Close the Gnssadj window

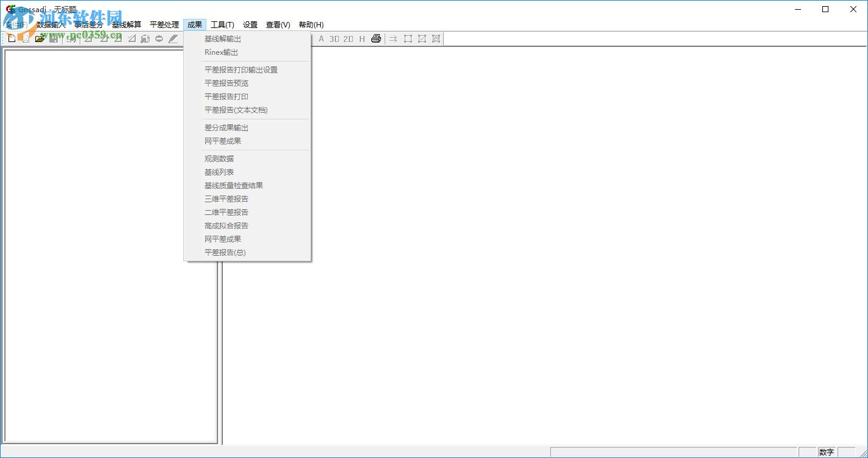coord(853,9)
